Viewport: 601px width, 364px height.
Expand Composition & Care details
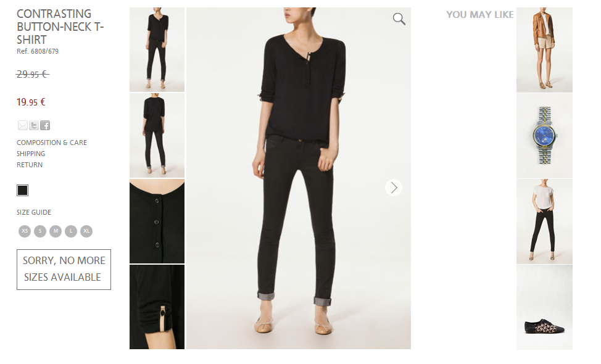coord(52,143)
